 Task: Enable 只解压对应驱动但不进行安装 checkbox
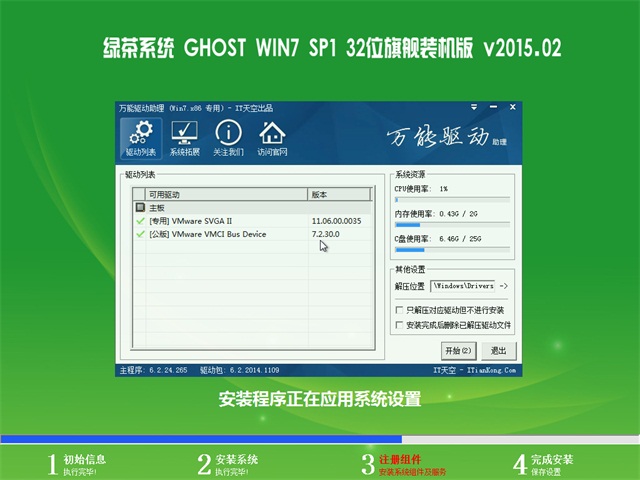click(400, 312)
